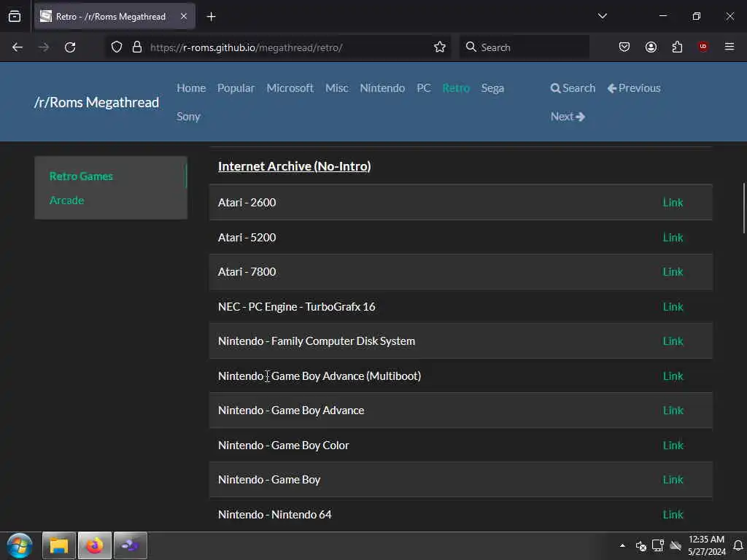Viewport: 747px width, 560px height.
Task: Open the Game Boy Advance (Multiboot) Link
Action: point(673,376)
